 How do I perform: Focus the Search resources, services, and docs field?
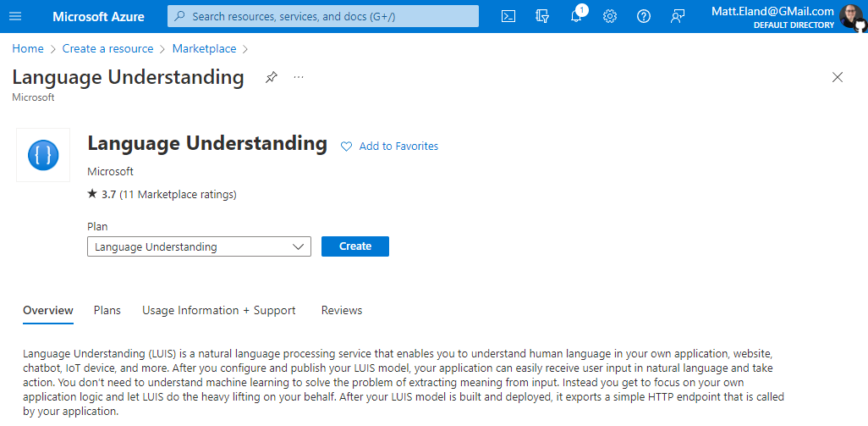click(322, 16)
